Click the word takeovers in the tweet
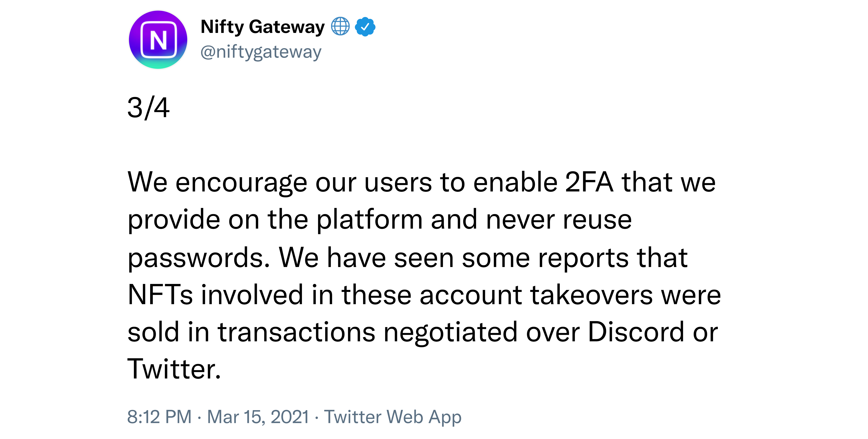Viewport: 868px width, 439px height. coord(592,295)
